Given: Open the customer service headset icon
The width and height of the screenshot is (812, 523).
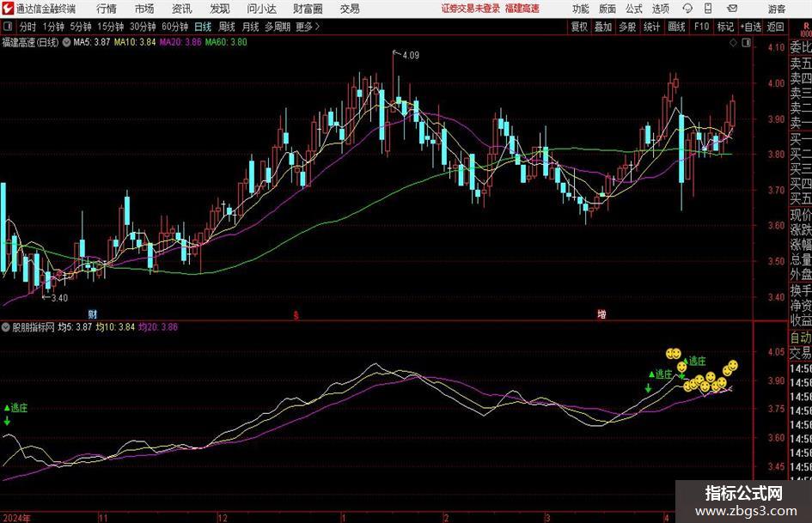Looking at the screenshot, I should tap(687, 9).
